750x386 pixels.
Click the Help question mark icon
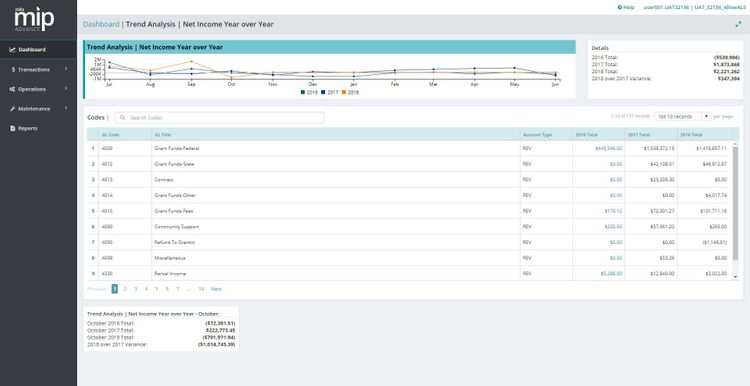tap(620, 7)
